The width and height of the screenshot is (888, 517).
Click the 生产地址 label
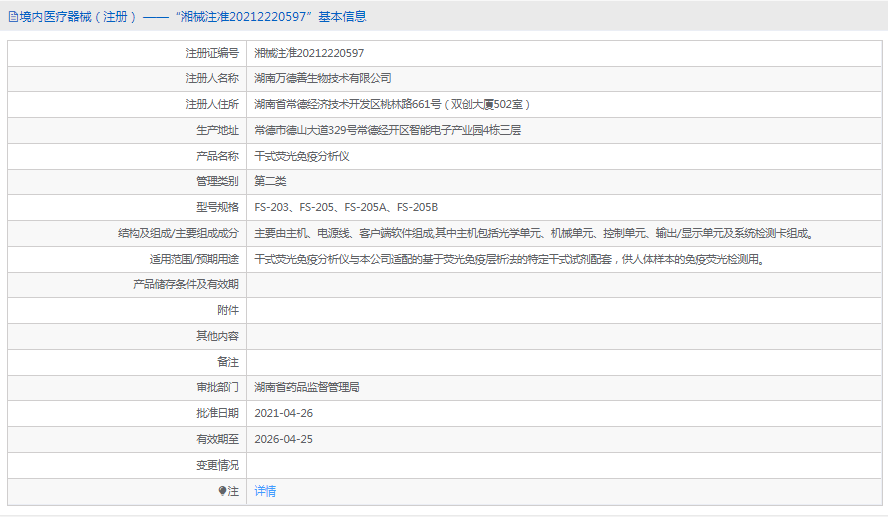coord(217,130)
